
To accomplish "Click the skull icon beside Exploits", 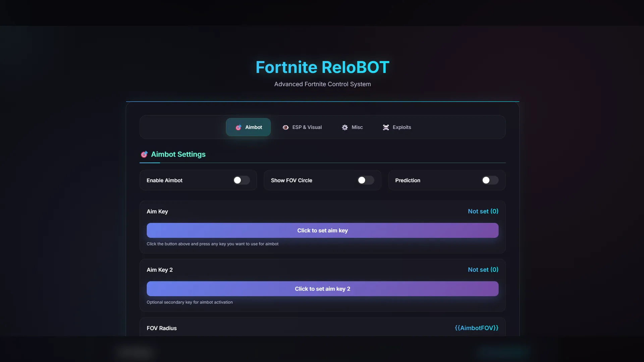I will pyautogui.click(x=386, y=127).
